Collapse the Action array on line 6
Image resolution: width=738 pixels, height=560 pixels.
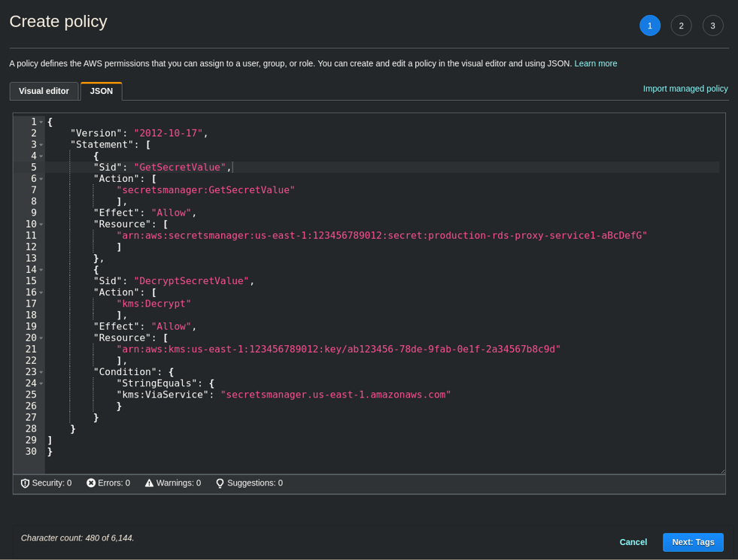[x=40, y=178]
